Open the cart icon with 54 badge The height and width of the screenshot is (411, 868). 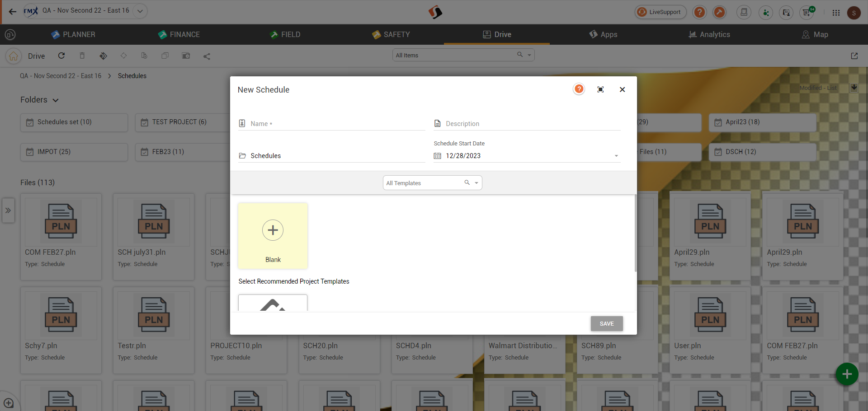[807, 12]
